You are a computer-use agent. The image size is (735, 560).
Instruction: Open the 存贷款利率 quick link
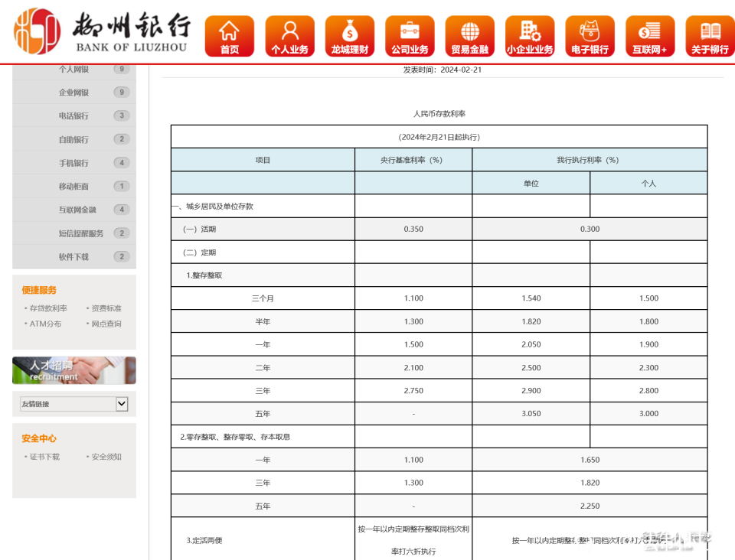coord(48,308)
